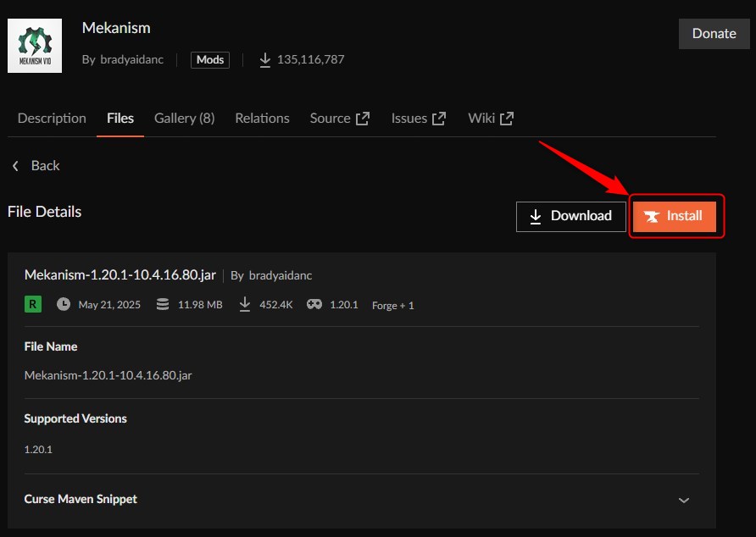Viewport: 756px width, 537px height.
Task: Click the green R release badge
Action: (x=33, y=304)
